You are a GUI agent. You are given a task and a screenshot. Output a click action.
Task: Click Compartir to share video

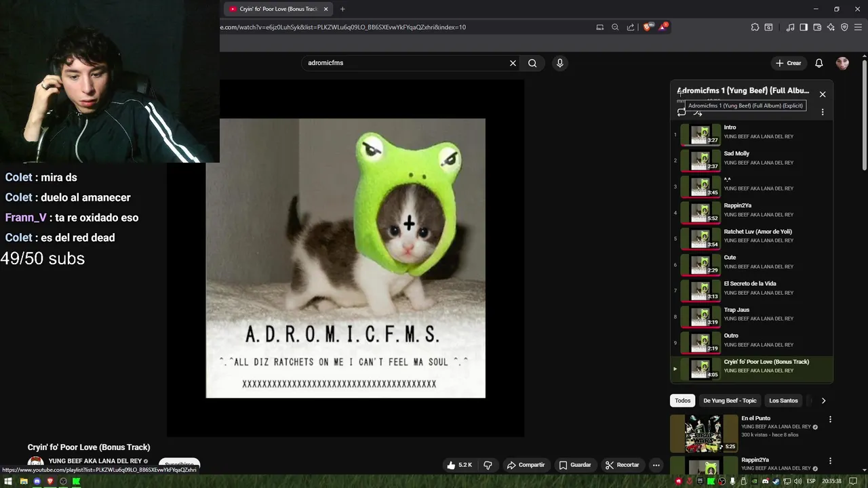point(526,465)
